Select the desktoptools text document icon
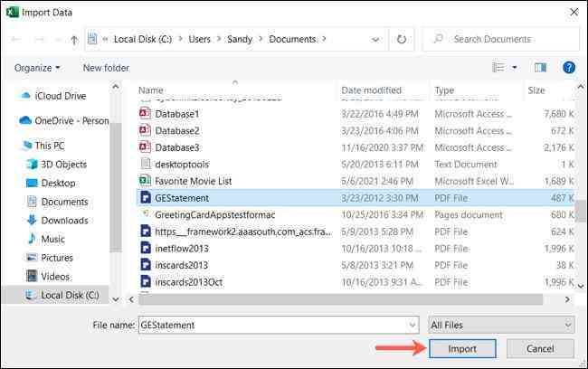This screenshot has height=369, width=588. point(145,164)
